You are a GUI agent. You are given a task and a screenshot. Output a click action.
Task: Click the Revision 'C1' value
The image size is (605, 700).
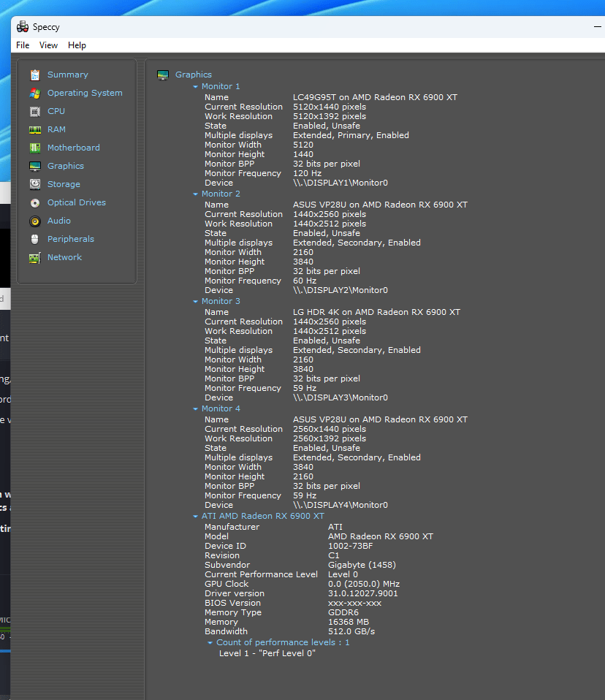tap(333, 555)
